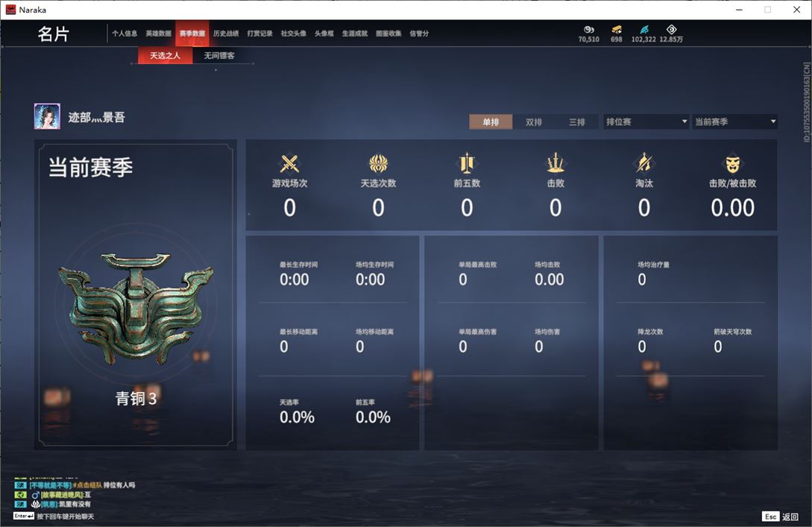Click the 天选率 0.0% stat

click(x=297, y=411)
